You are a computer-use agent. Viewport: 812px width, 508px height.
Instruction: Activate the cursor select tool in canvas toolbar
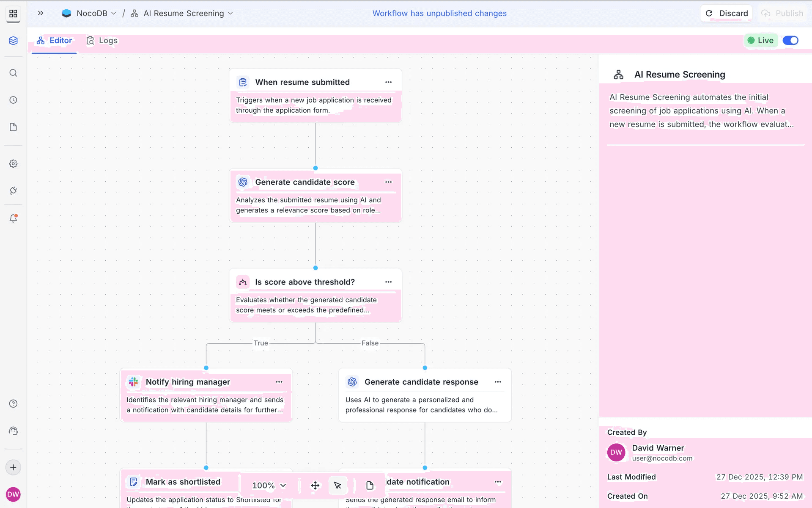338,486
